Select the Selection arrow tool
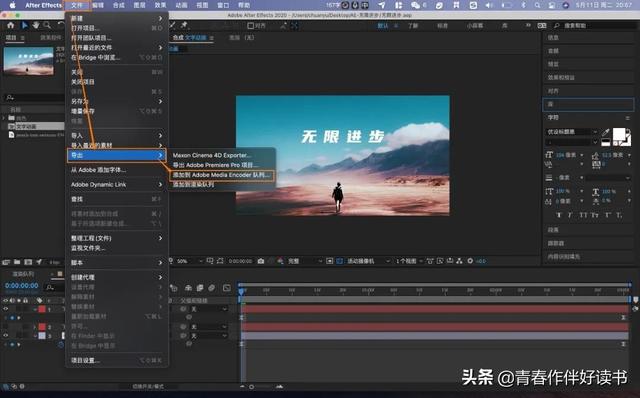 [24, 25]
